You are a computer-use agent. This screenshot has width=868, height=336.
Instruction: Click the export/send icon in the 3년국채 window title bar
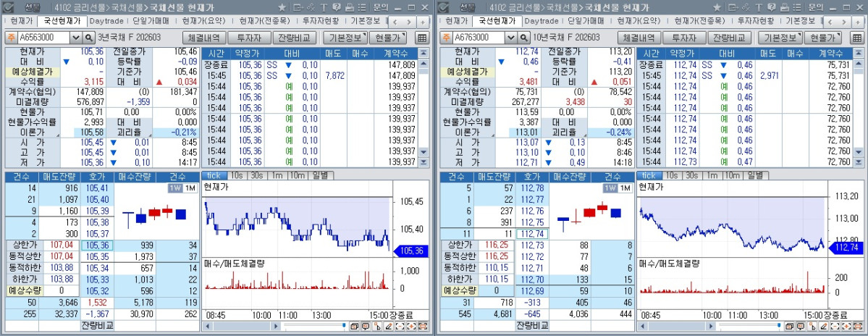298,7
